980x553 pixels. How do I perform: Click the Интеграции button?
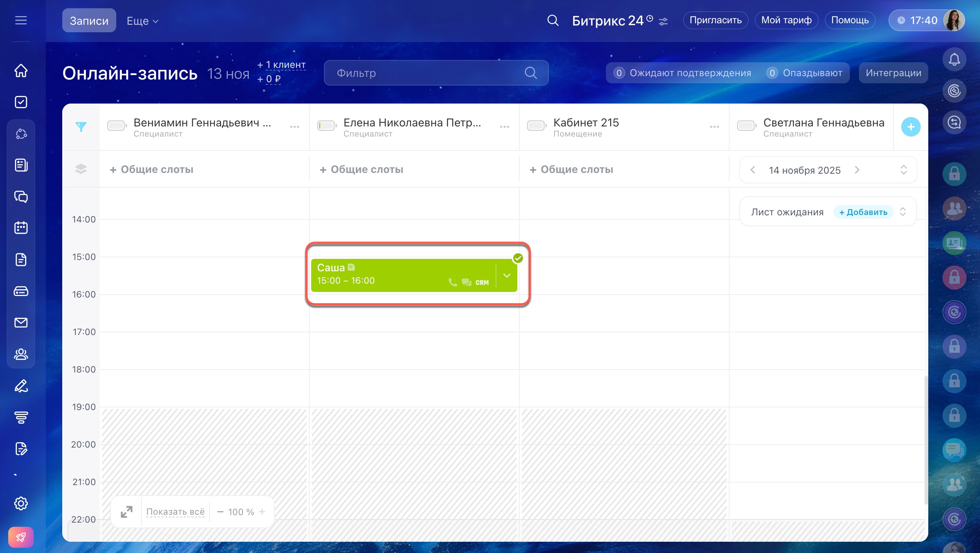[893, 73]
